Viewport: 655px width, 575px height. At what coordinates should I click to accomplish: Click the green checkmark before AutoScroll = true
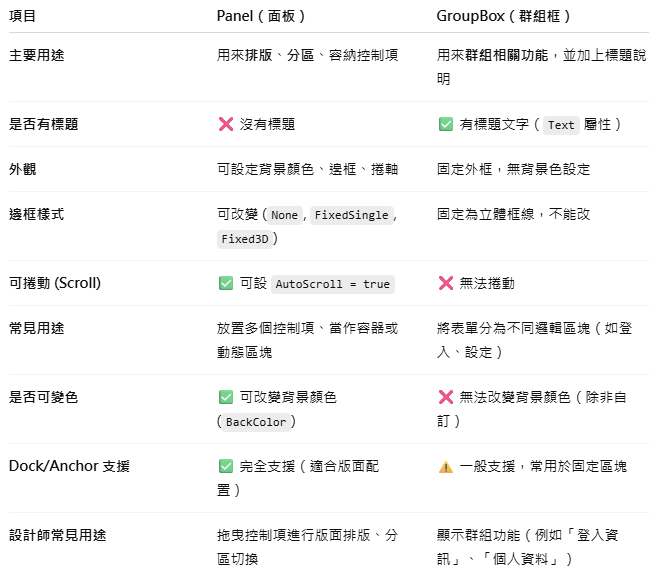[x=226, y=283]
